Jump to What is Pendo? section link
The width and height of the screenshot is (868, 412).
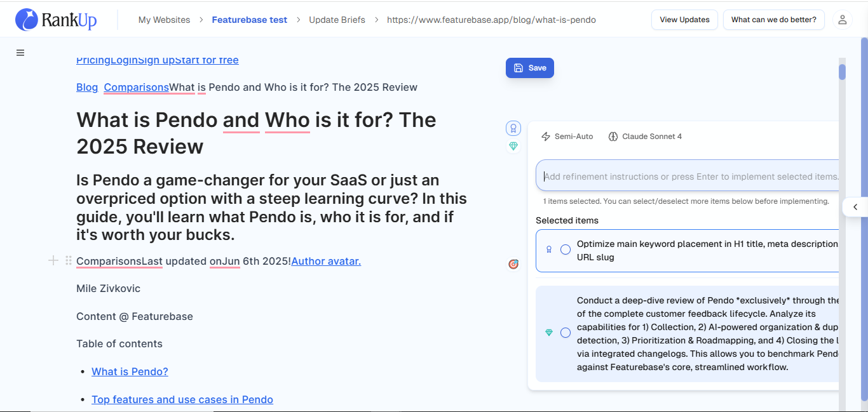130,371
